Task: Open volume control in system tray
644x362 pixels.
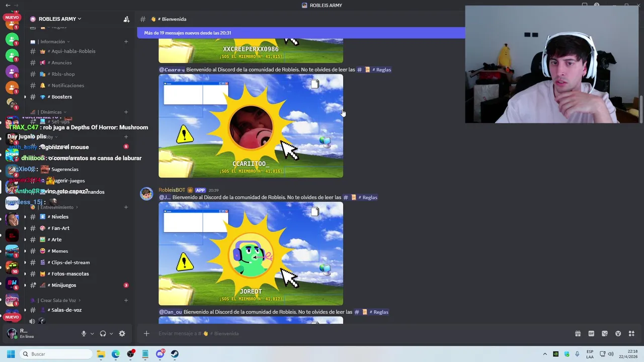Action: tap(611, 354)
